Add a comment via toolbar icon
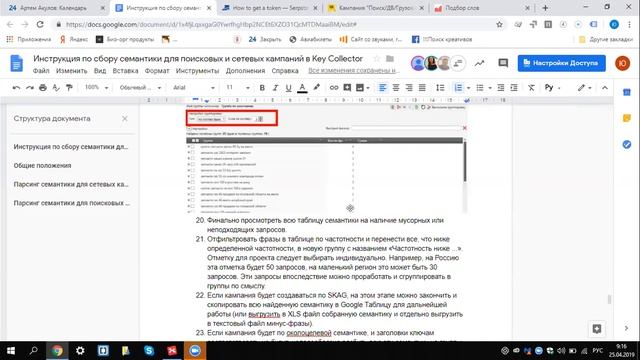The height and width of the screenshot is (360, 640). point(347,88)
